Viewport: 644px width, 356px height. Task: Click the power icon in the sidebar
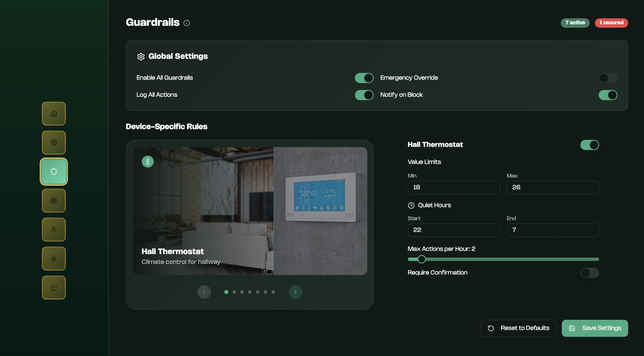54,287
